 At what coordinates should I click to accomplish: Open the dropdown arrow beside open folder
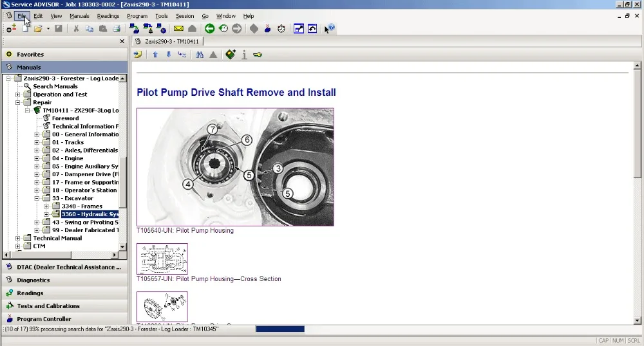coord(48,28)
